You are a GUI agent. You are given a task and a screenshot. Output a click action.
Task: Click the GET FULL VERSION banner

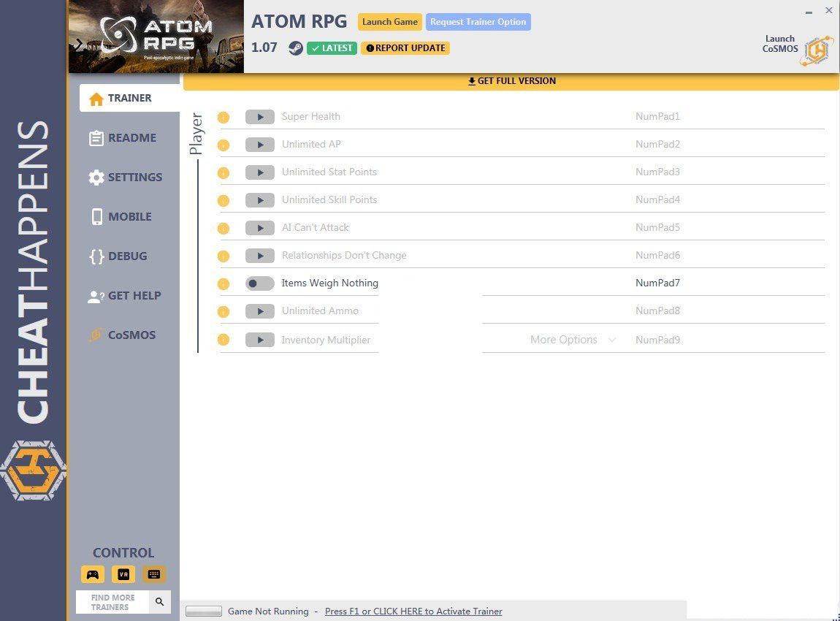point(511,81)
